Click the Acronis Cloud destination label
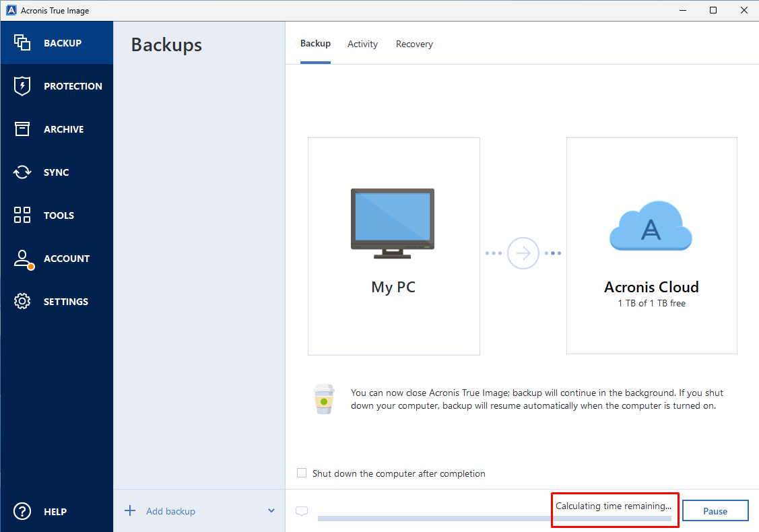Image resolution: width=759 pixels, height=532 pixels. point(651,287)
